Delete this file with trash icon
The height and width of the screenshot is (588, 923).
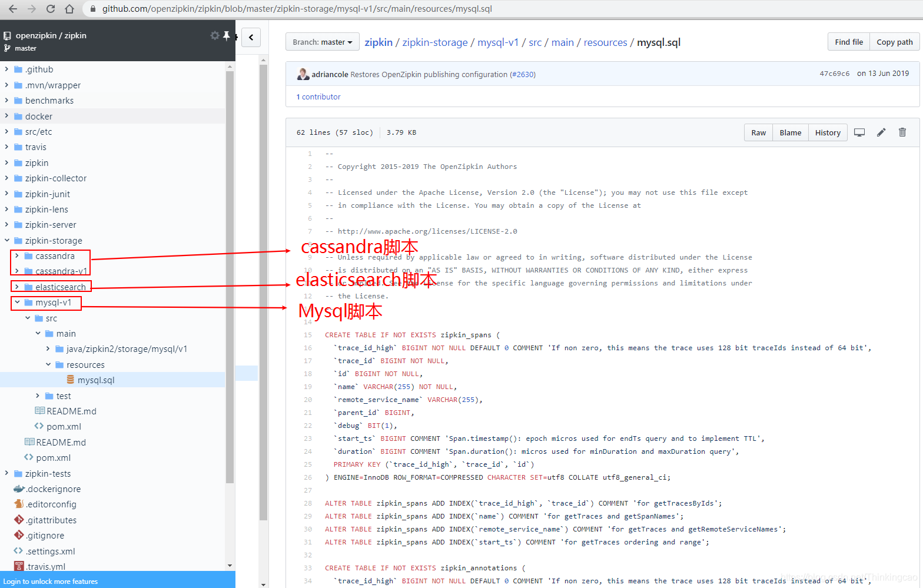[902, 132]
